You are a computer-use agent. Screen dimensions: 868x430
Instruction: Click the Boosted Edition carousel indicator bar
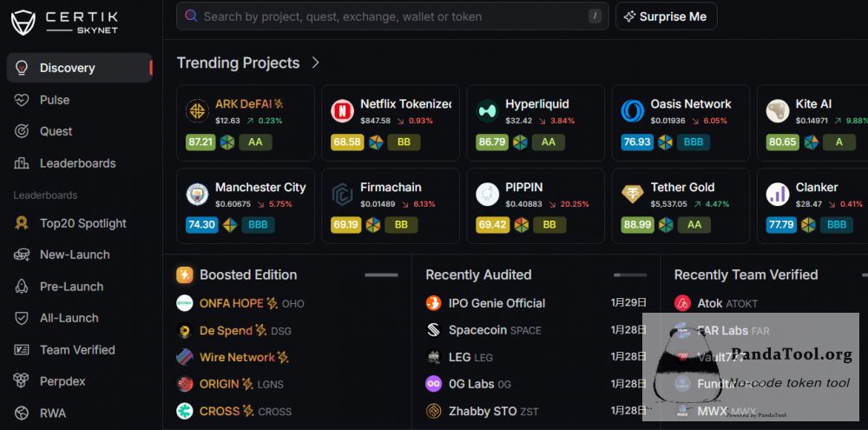click(381, 275)
